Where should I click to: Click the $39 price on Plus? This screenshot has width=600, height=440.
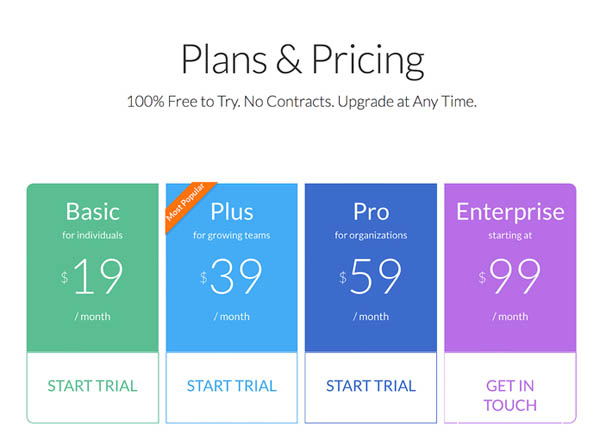(x=231, y=276)
